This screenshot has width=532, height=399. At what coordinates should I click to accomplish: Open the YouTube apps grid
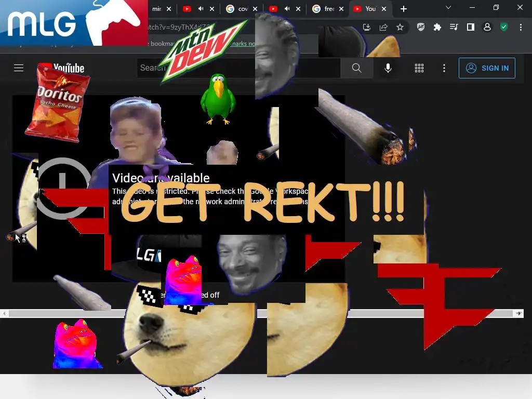point(419,68)
